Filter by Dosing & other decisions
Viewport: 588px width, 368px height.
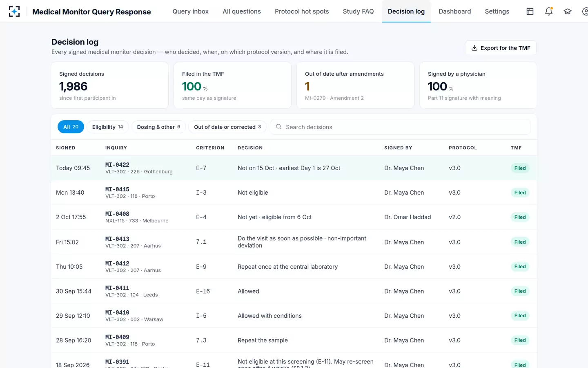158,127
